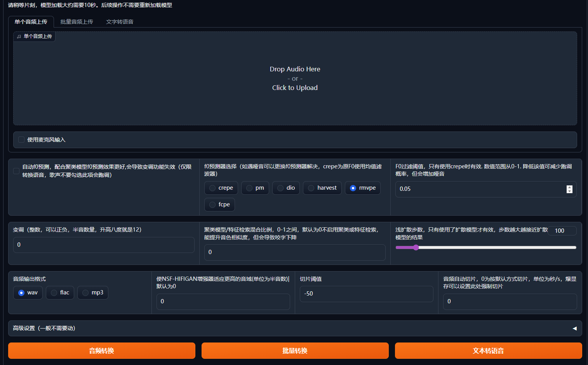Pick the fcpe predictor radio button

click(212, 205)
